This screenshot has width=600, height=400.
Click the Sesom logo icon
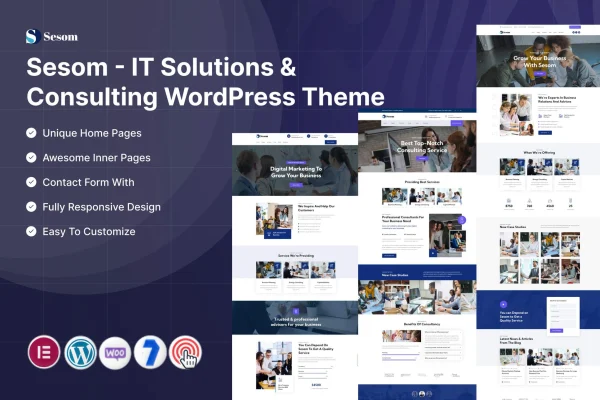pos(33,36)
